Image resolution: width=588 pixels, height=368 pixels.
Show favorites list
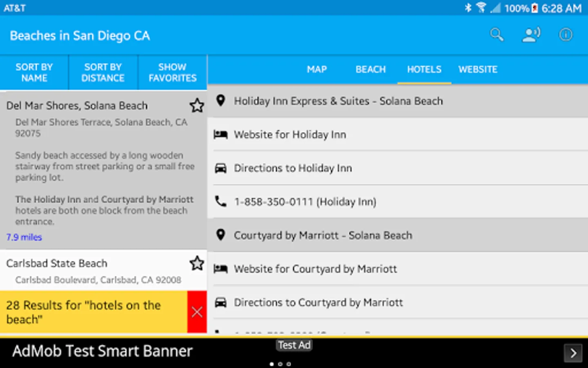click(172, 72)
